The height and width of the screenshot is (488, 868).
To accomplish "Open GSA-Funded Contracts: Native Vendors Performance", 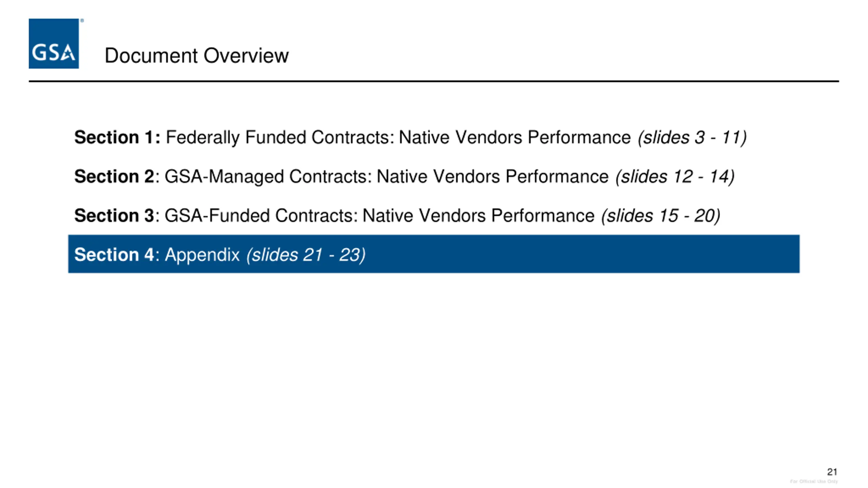I will coord(379,216).
